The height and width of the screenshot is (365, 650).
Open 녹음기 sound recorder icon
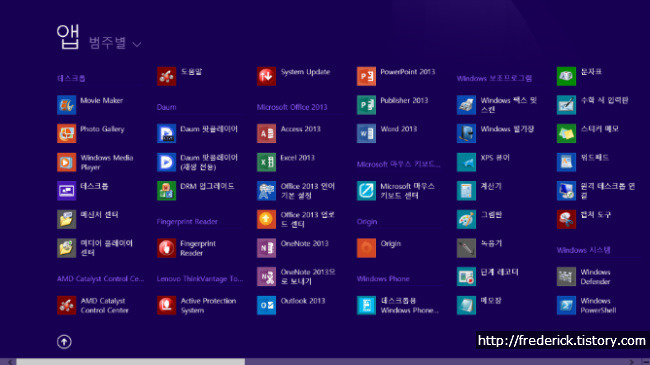click(466, 248)
